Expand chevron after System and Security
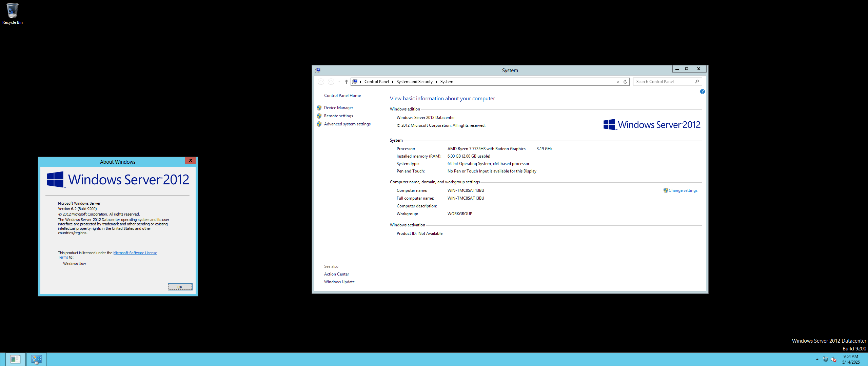The image size is (868, 366). (436, 82)
